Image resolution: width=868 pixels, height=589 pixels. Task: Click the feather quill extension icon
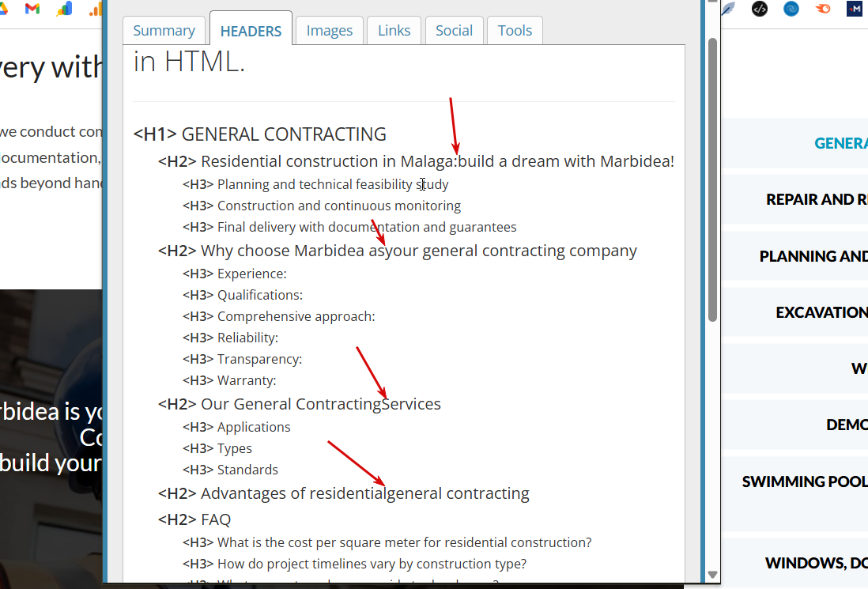click(728, 9)
